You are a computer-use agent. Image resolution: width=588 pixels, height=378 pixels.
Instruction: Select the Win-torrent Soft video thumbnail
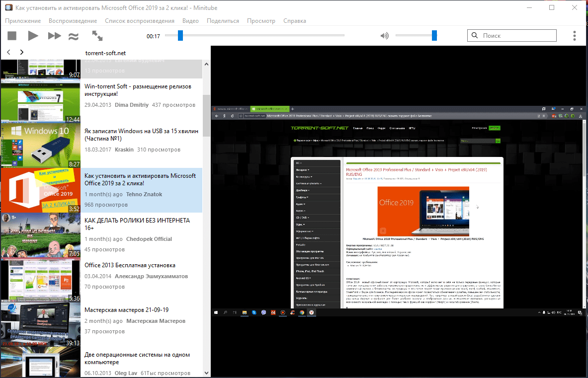tap(40, 101)
